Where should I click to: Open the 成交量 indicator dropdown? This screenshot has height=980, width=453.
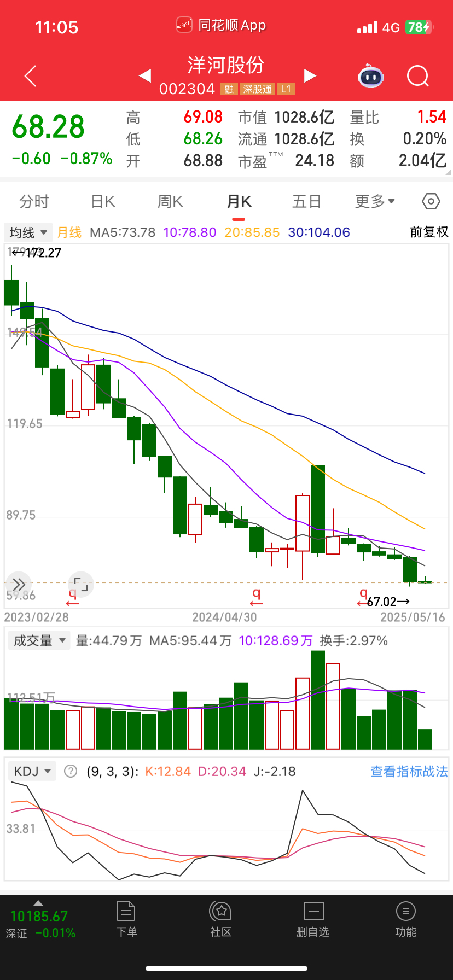(x=39, y=640)
